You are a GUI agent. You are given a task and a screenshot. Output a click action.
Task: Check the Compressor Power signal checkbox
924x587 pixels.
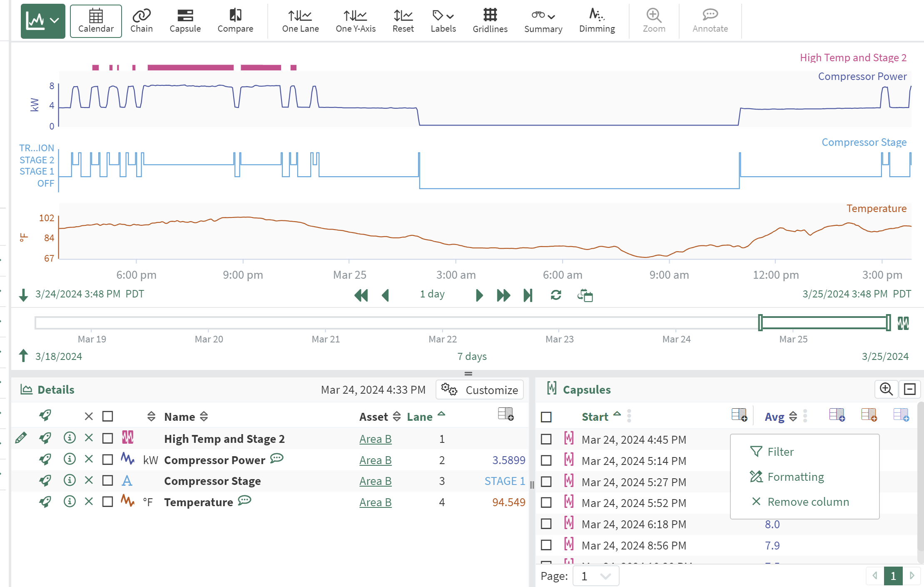pyautogui.click(x=108, y=460)
